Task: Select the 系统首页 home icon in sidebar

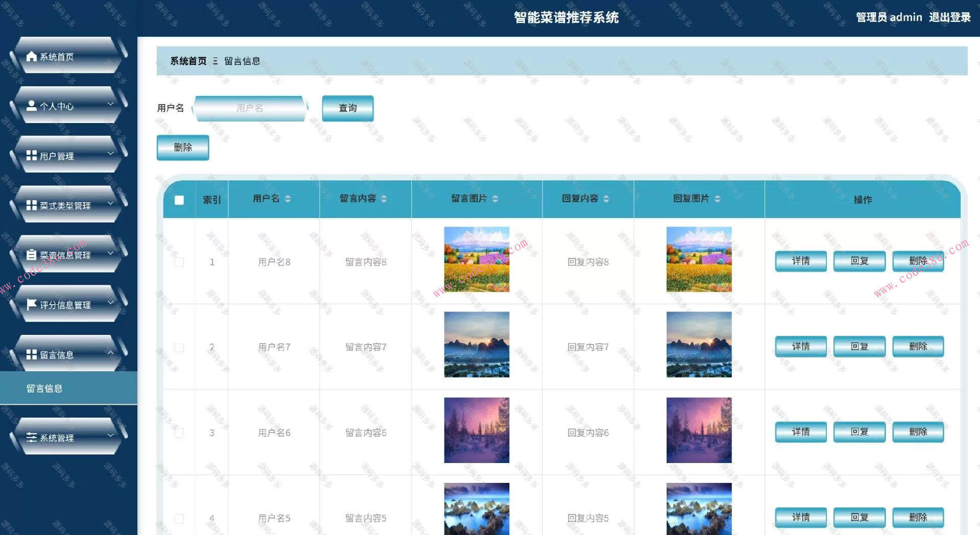Action: tap(32, 56)
